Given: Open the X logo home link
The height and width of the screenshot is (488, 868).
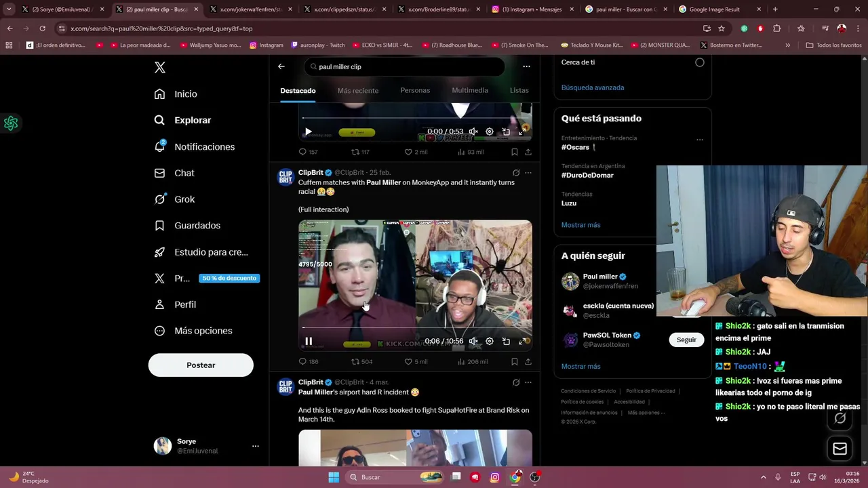Looking at the screenshot, I should (160, 67).
